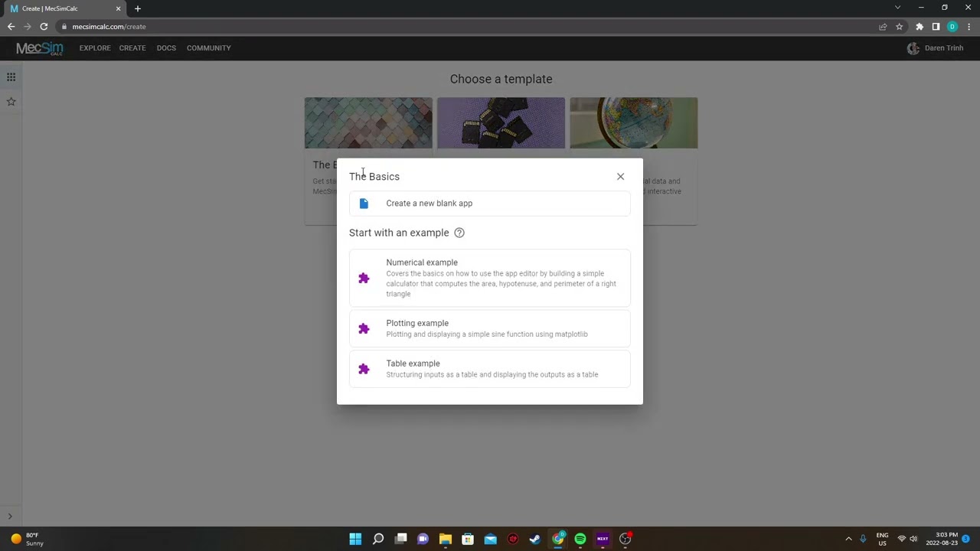Expand the left sidebar with the chevron
This screenshot has height=551, width=980.
click(x=10, y=517)
